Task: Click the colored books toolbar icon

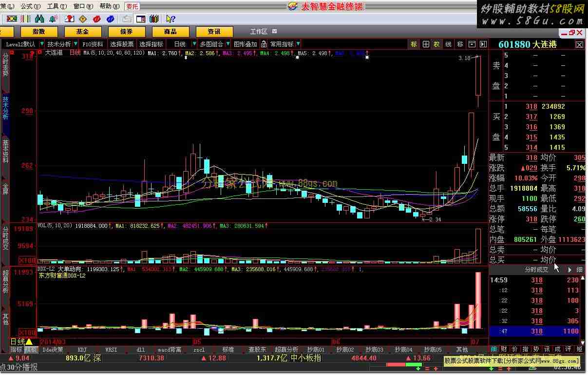Action: 154,19
